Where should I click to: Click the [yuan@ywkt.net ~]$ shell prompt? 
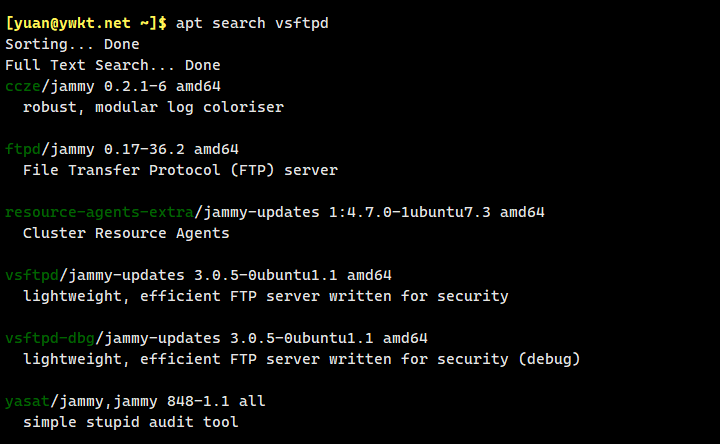click(x=87, y=23)
